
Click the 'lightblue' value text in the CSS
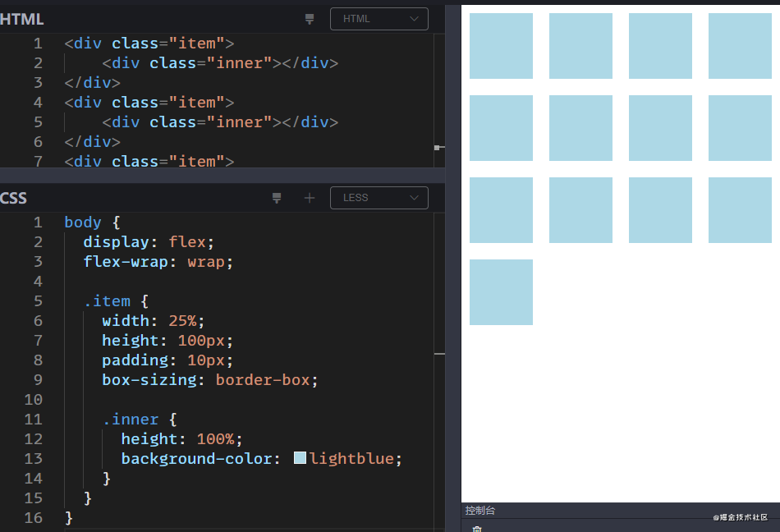coord(351,458)
